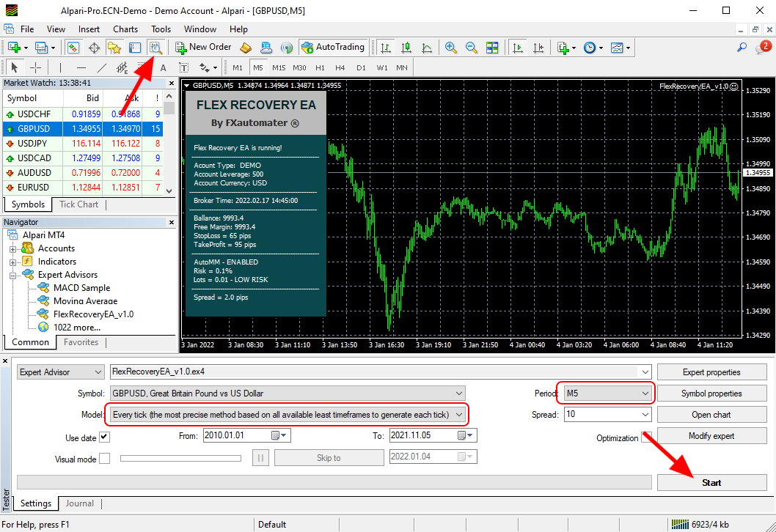776x532 pixels.
Task: Click the Open chart button
Action: coord(711,415)
